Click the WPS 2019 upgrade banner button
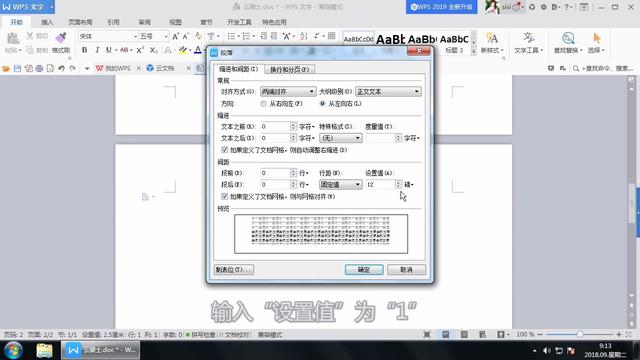Screen dimensions: 640x360 pos(441,7)
